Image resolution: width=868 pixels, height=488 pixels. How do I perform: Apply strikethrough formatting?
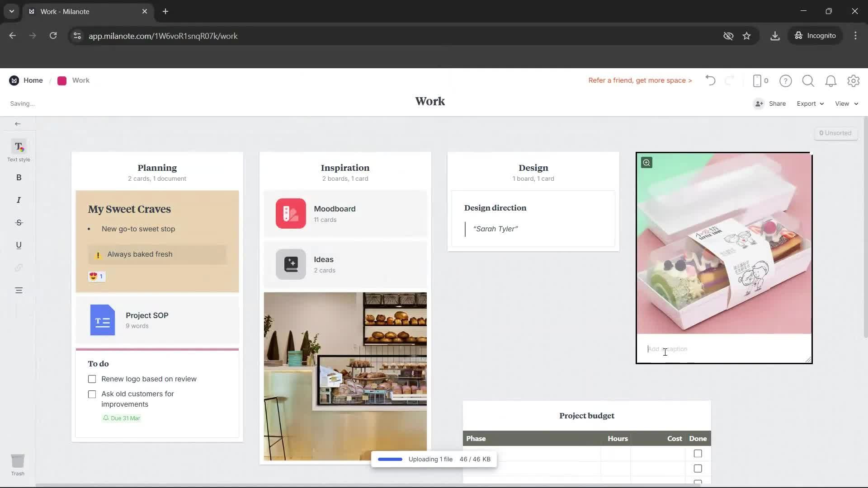coord(18,222)
